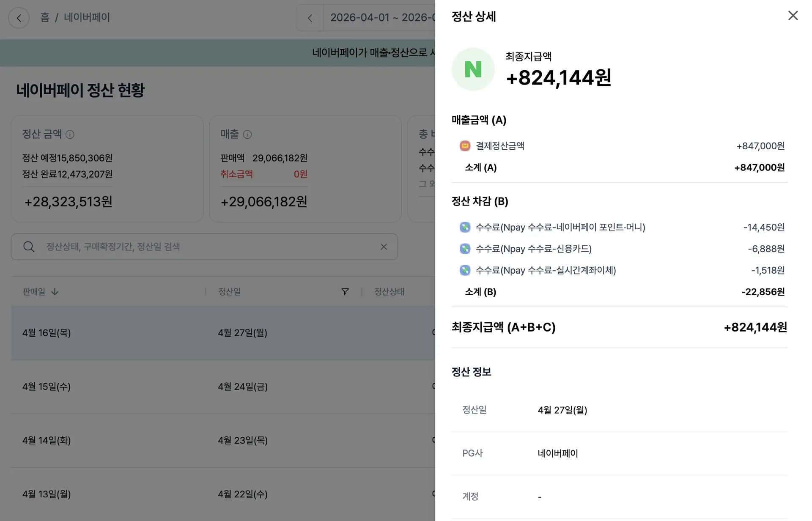Click the back arrow circle button
Screen dimensions: 812x521
tap(19, 18)
